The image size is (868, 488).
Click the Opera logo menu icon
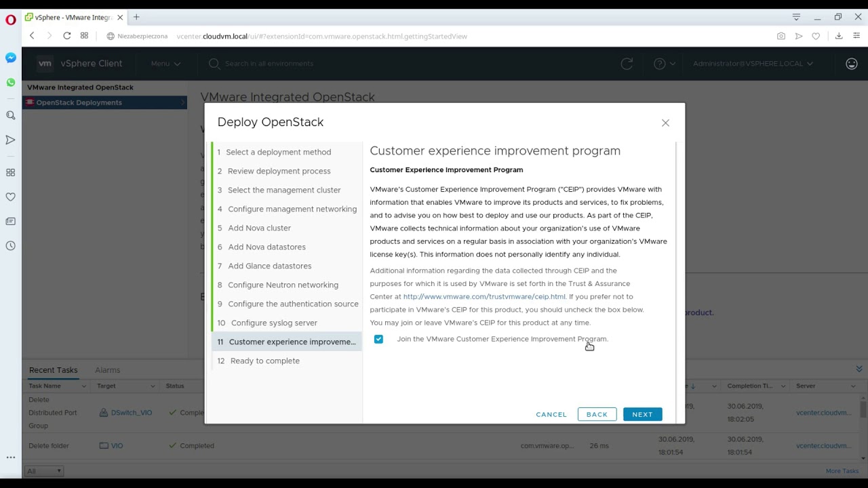(x=10, y=20)
